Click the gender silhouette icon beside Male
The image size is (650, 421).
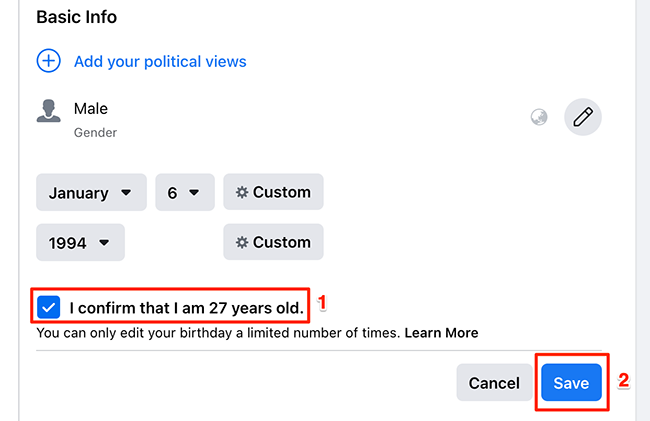pos(48,111)
